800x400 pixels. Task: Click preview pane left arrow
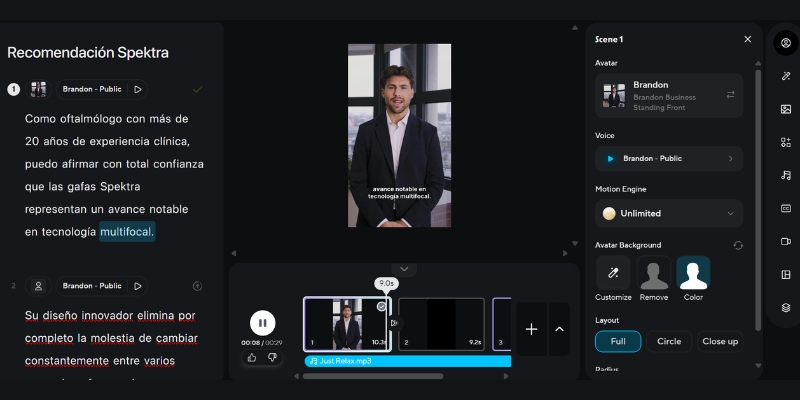point(234,253)
